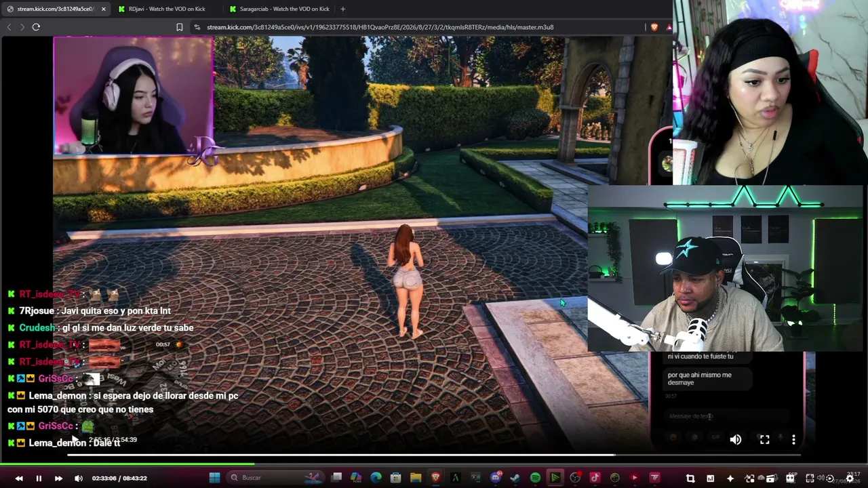Enter fullscreen on the embedded stream player
The height and width of the screenshot is (488, 868).
764,440
